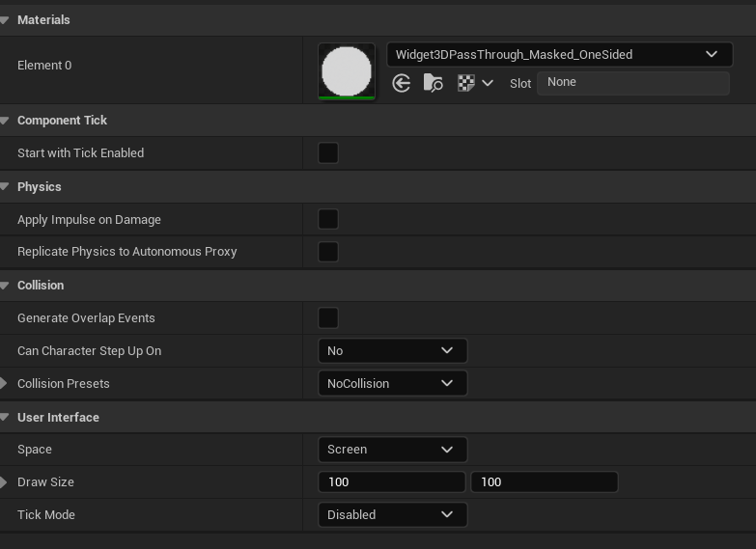Toggle Apply Impulse on Damage checkbox
This screenshot has width=756, height=549.
[328, 220]
